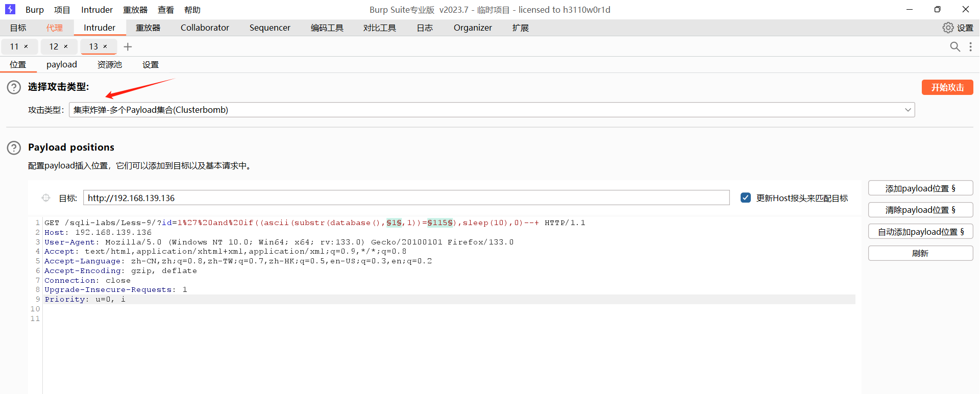Click the Accept-Language header line
Image resolution: width=980 pixels, height=394 pixels.
tap(238, 261)
